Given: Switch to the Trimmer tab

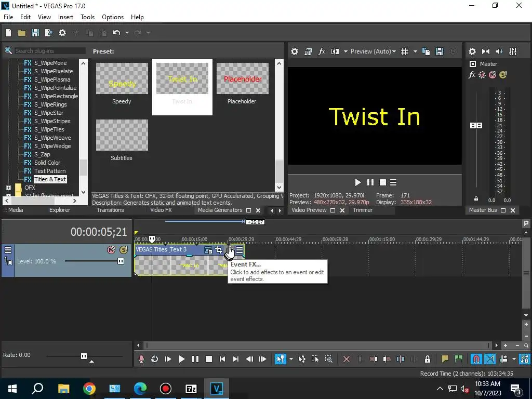Looking at the screenshot, I should point(362,210).
